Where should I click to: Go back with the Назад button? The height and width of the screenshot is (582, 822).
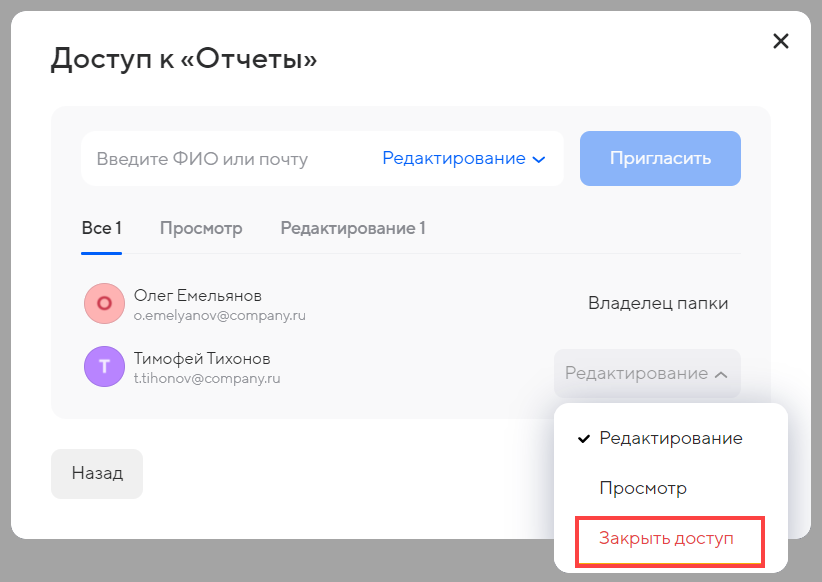[97, 474]
